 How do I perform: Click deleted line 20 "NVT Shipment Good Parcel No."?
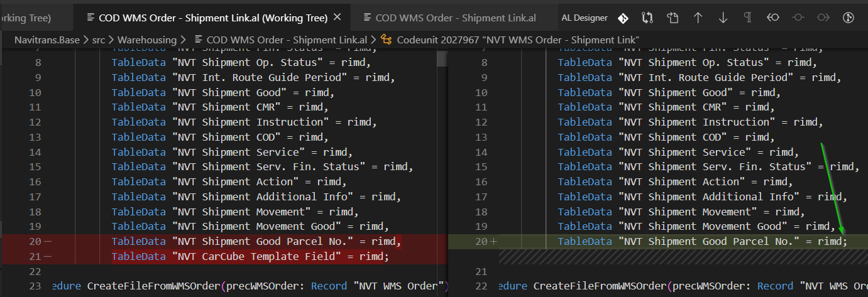tap(256, 241)
